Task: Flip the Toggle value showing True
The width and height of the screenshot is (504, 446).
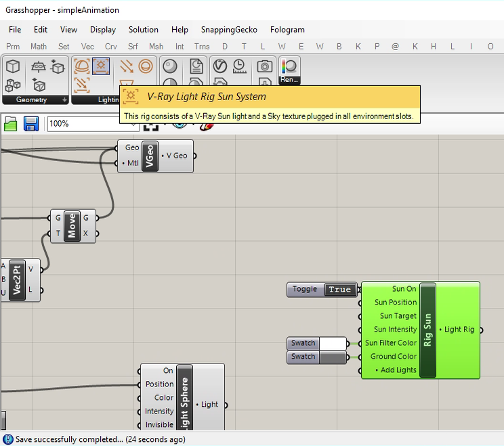Action: pos(340,290)
